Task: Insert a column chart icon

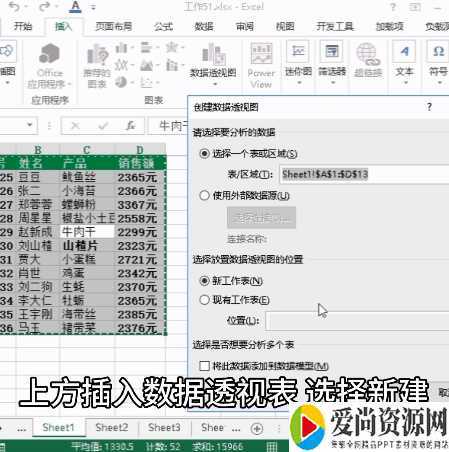Action: point(122,48)
